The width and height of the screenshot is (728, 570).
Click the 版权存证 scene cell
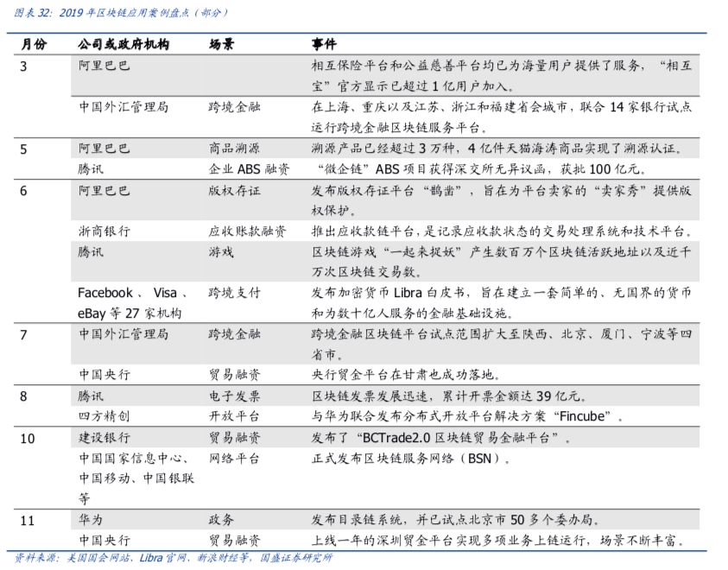[x=235, y=190]
